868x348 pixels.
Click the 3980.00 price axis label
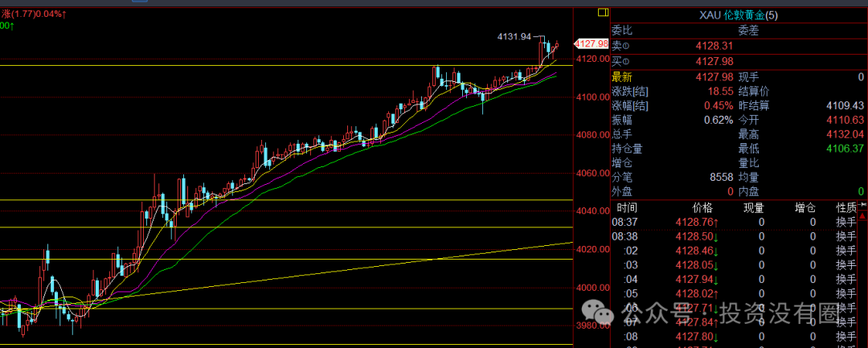[x=592, y=325]
